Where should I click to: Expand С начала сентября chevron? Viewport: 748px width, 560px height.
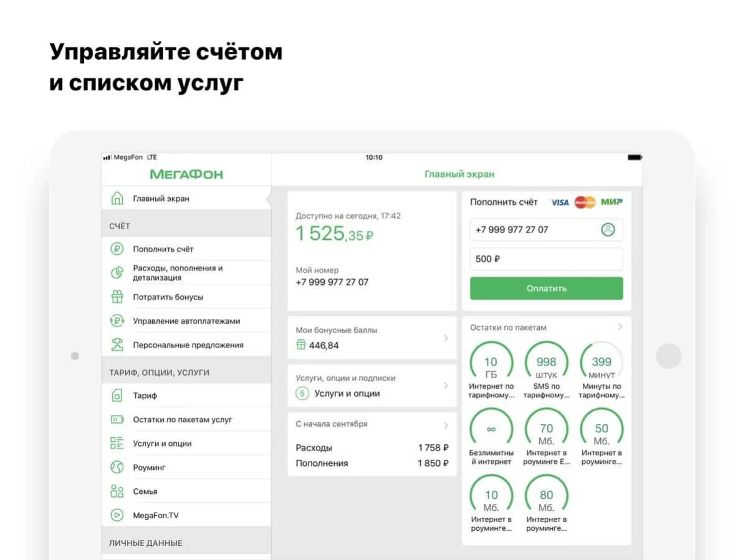click(446, 425)
